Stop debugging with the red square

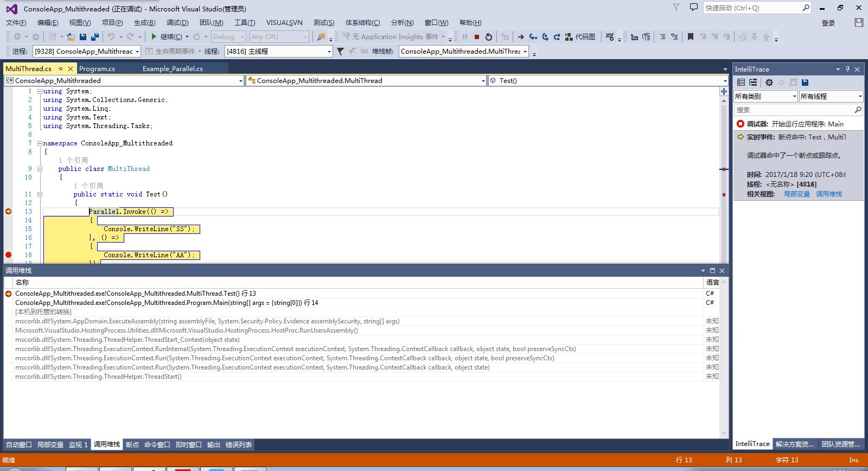(477, 37)
